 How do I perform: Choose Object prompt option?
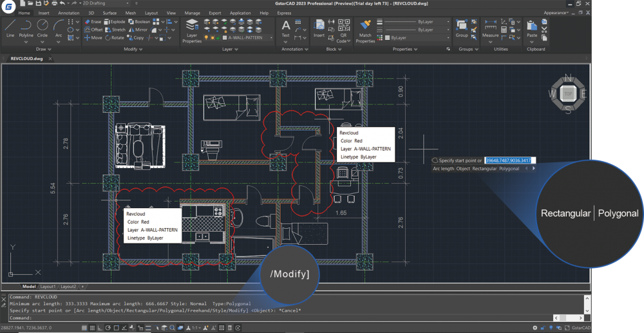(463, 169)
